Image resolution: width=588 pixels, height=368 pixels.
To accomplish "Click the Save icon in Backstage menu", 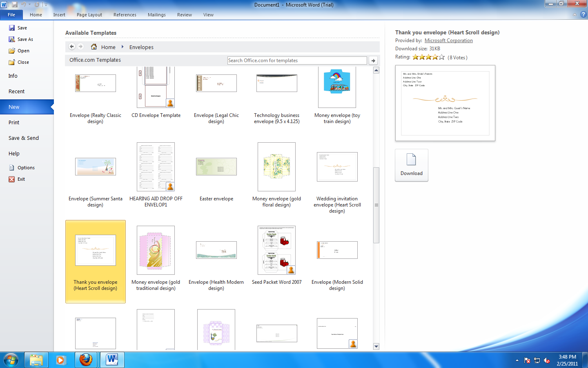I will tap(12, 28).
